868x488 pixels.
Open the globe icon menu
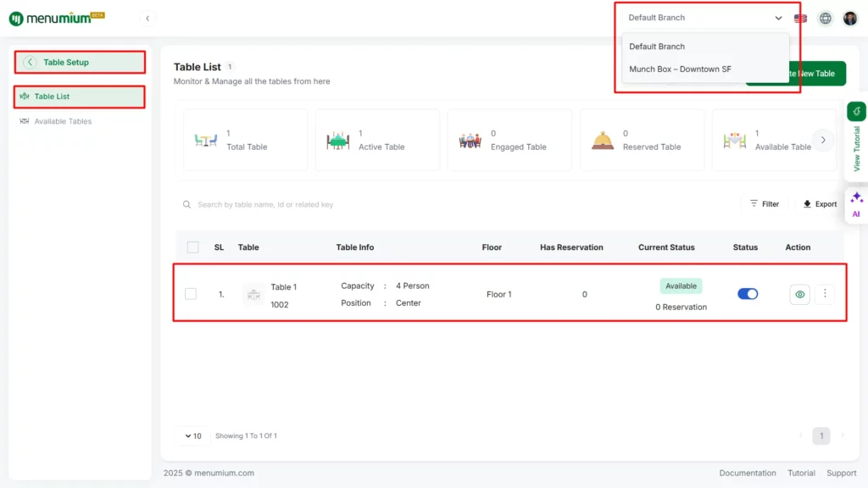click(x=826, y=19)
